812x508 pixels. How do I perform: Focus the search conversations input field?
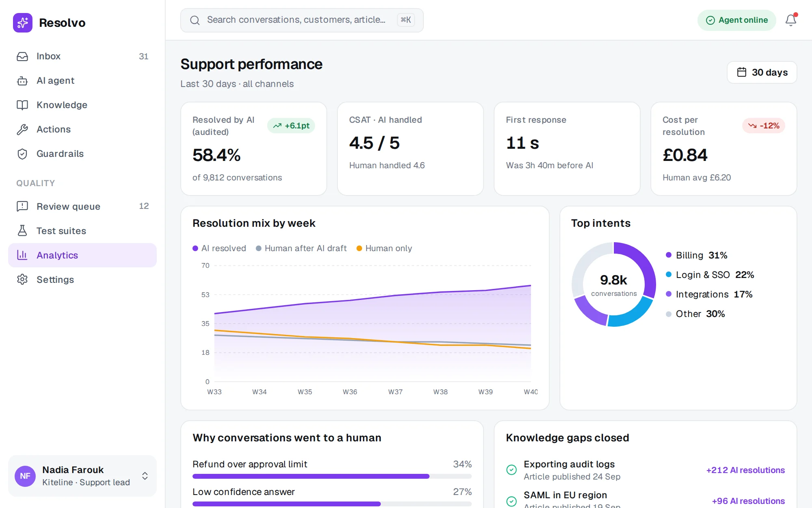pos(302,20)
